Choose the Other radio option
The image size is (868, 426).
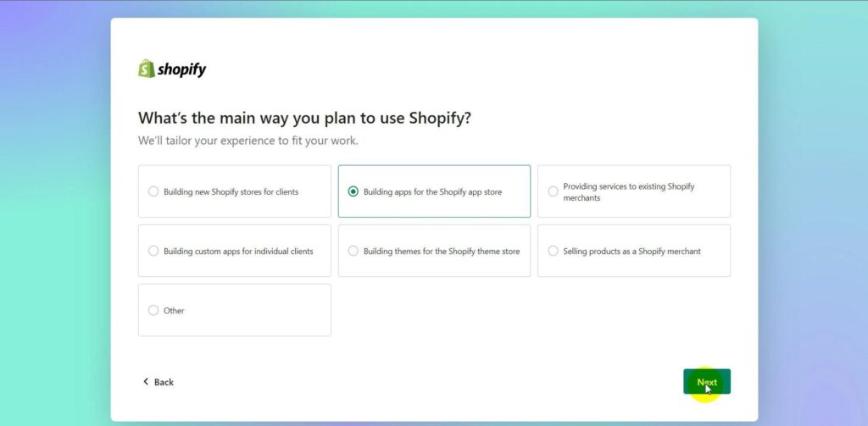(x=153, y=310)
